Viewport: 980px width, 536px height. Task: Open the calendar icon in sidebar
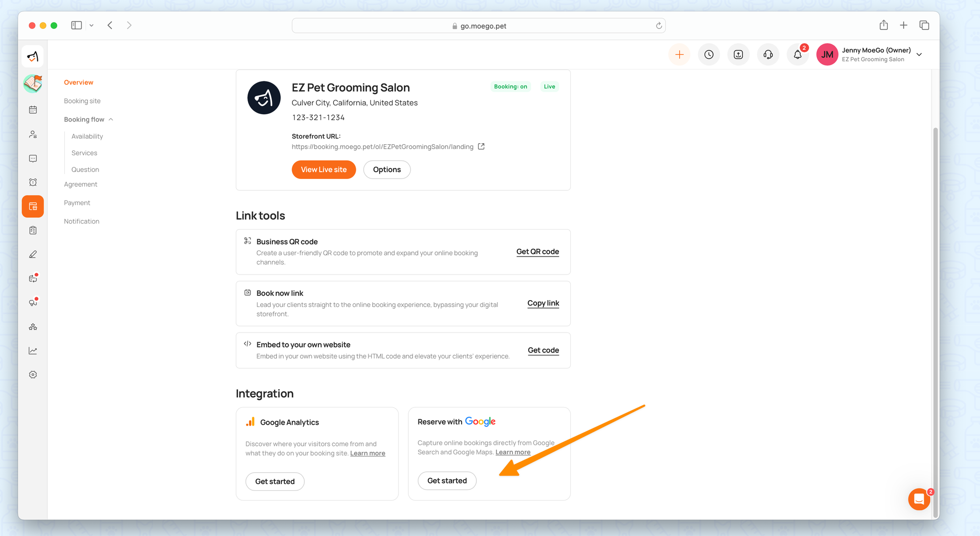33,110
